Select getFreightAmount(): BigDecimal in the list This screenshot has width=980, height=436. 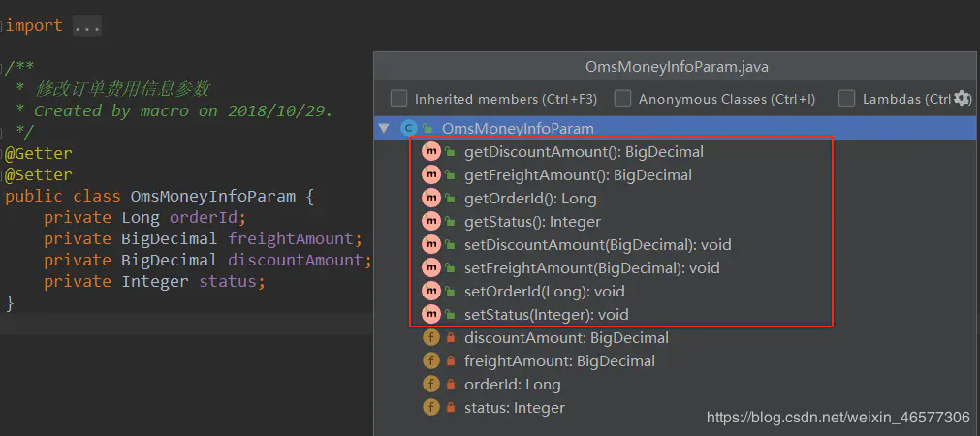click(578, 175)
